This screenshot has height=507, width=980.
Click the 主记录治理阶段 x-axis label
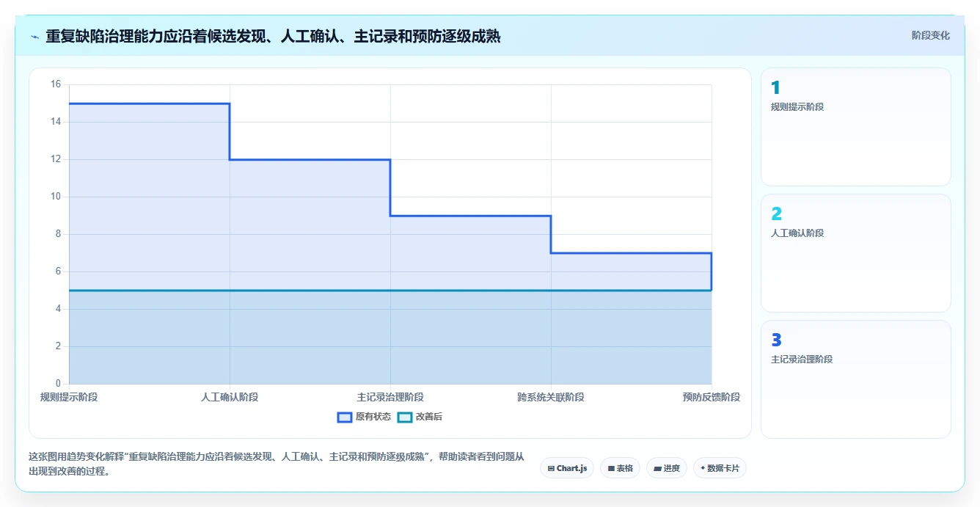[x=390, y=397]
